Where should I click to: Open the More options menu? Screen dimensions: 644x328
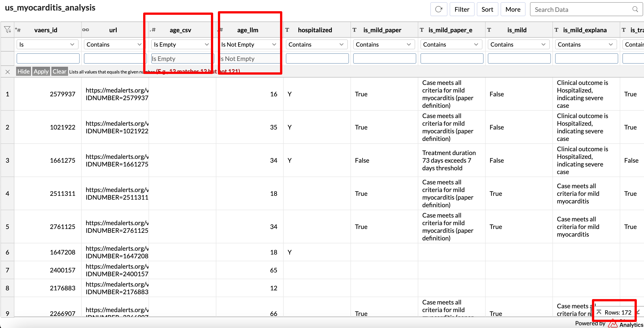(x=513, y=9)
